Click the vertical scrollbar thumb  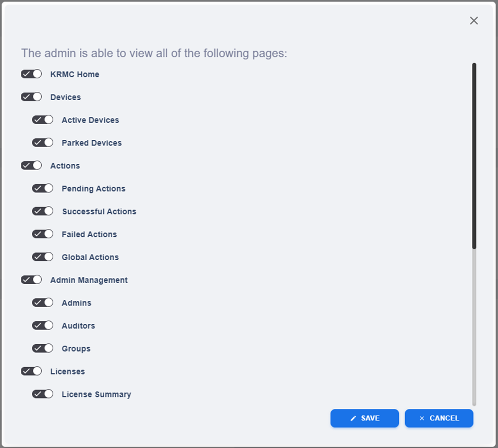coord(474,155)
